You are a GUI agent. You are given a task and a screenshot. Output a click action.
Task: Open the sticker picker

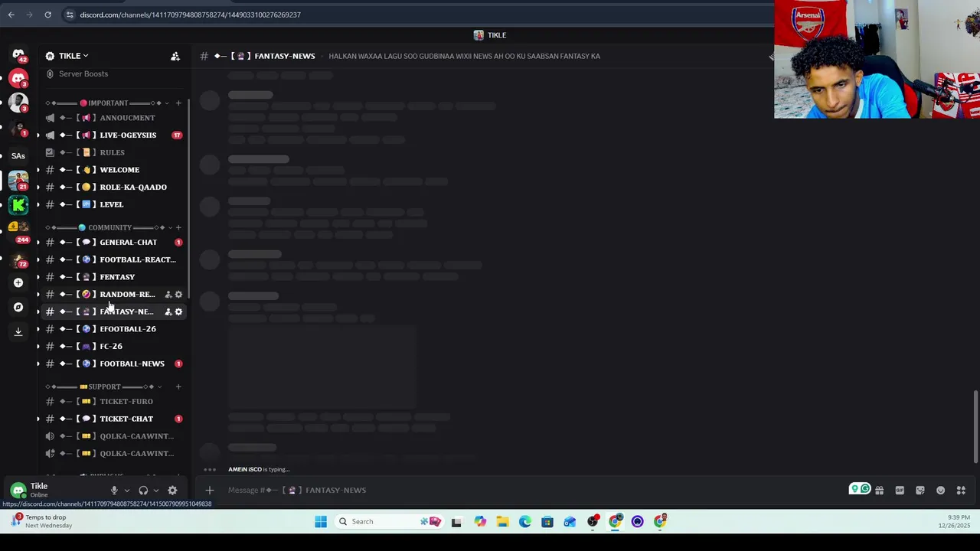(x=920, y=491)
